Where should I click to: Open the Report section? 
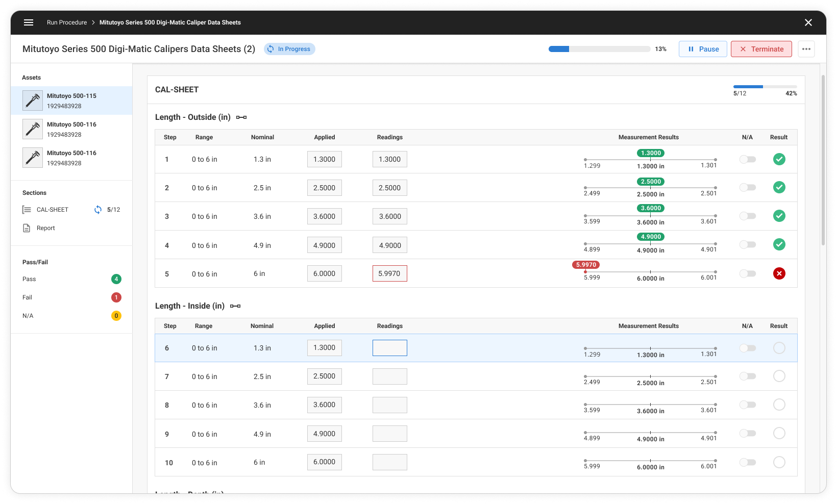click(x=45, y=228)
